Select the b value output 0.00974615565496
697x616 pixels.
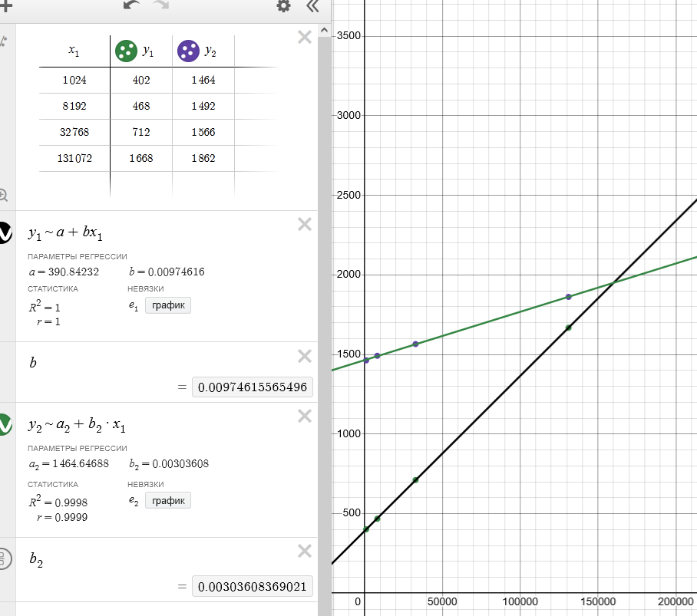tap(252, 388)
